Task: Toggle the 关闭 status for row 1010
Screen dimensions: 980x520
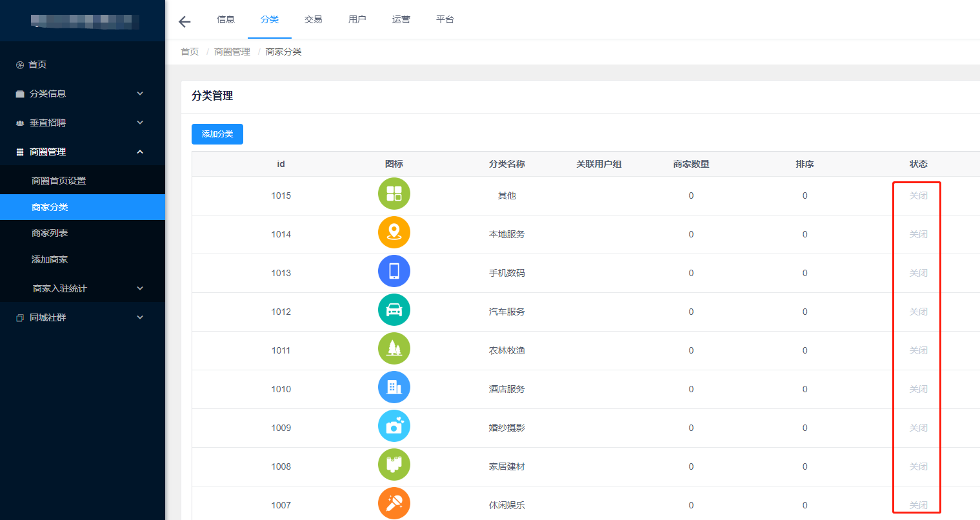Action: point(918,389)
